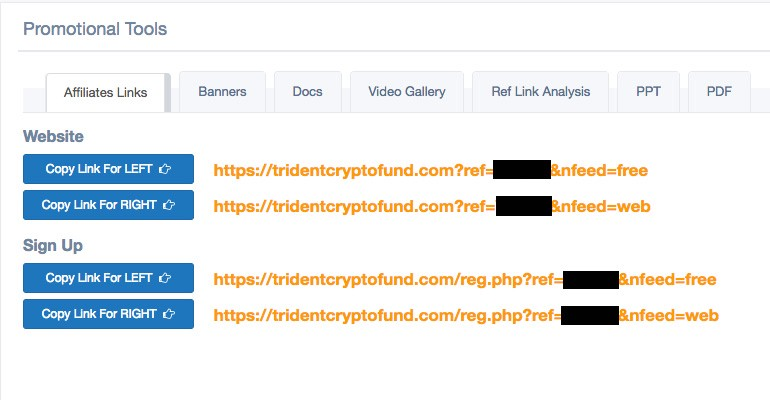Open the Ref Link Analysis tab
Viewport: 770px width, 400px height.
[x=541, y=92]
